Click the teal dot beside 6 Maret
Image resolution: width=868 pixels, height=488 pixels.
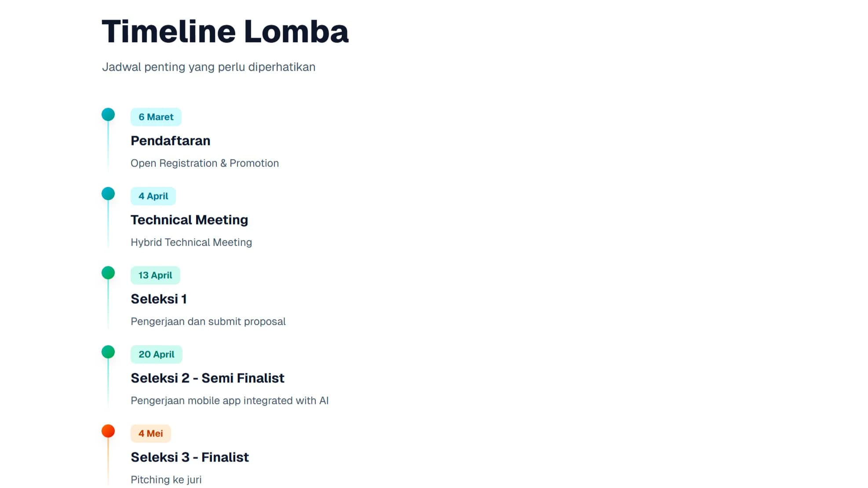(108, 115)
